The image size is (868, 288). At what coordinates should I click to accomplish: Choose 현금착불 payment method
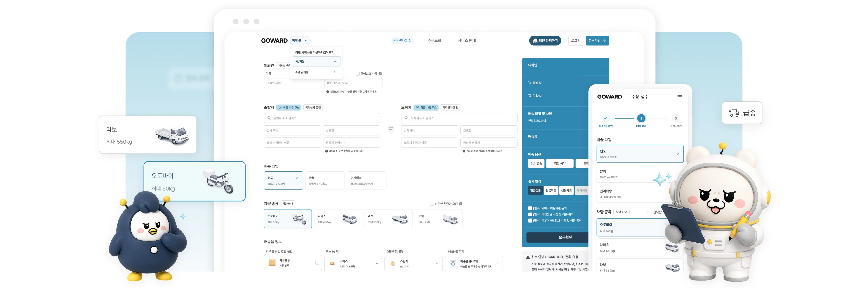pos(551,191)
